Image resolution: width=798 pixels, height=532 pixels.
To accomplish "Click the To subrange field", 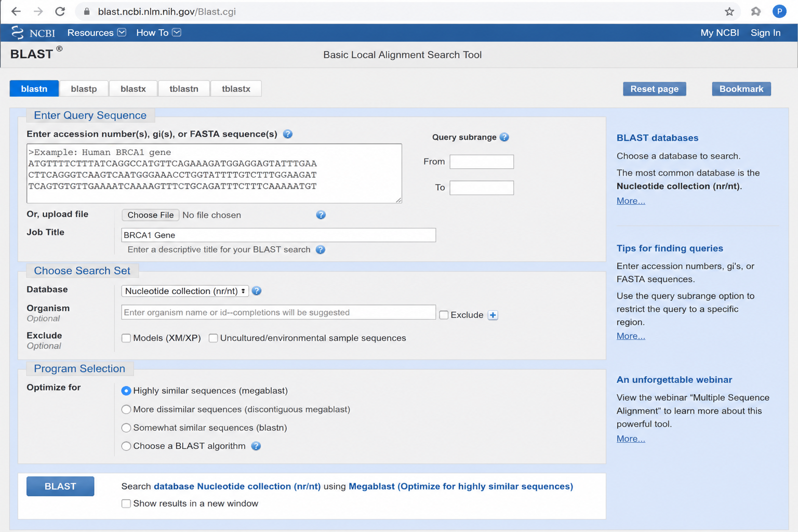I will pyautogui.click(x=482, y=188).
